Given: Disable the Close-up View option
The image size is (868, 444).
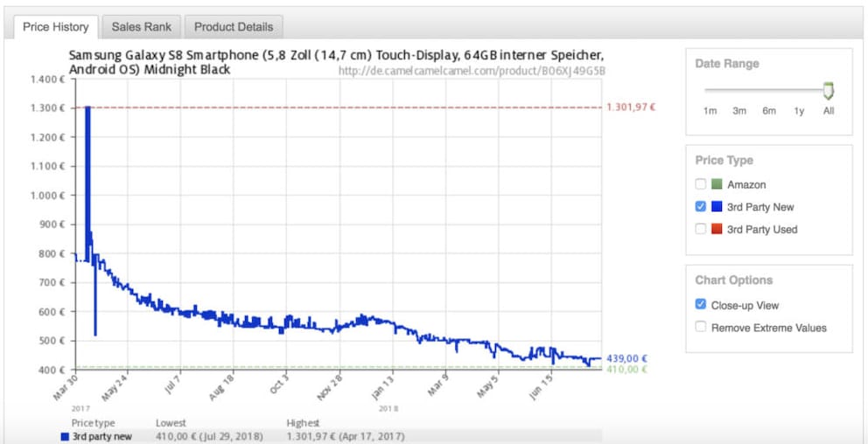Looking at the screenshot, I should [700, 305].
